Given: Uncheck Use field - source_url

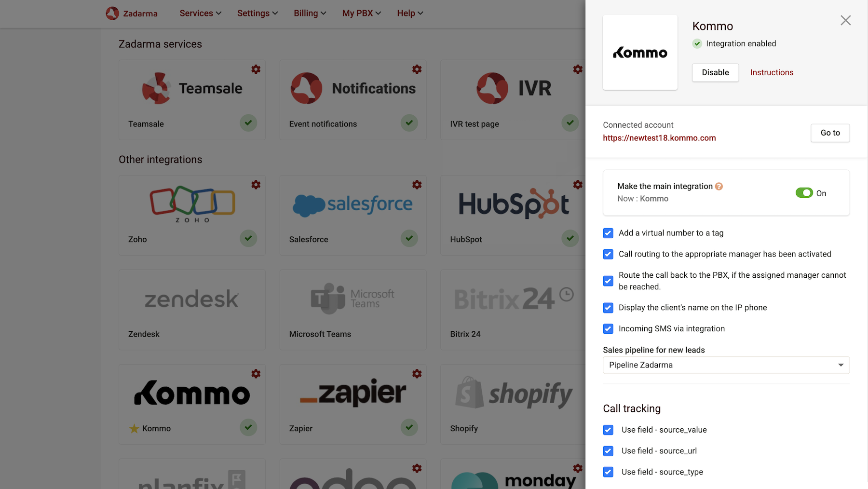Looking at the screenshot, I should pyautogui.click(x=609, y=451).
